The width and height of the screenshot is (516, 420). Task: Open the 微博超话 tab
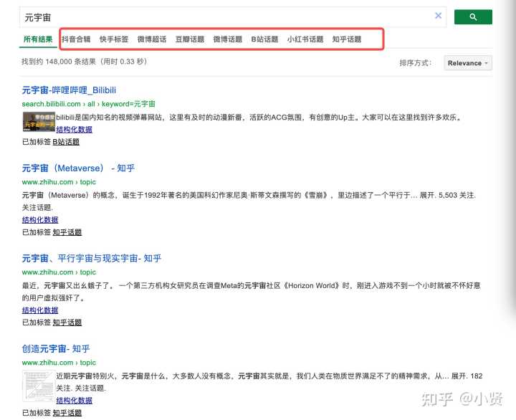click(152, 39)
